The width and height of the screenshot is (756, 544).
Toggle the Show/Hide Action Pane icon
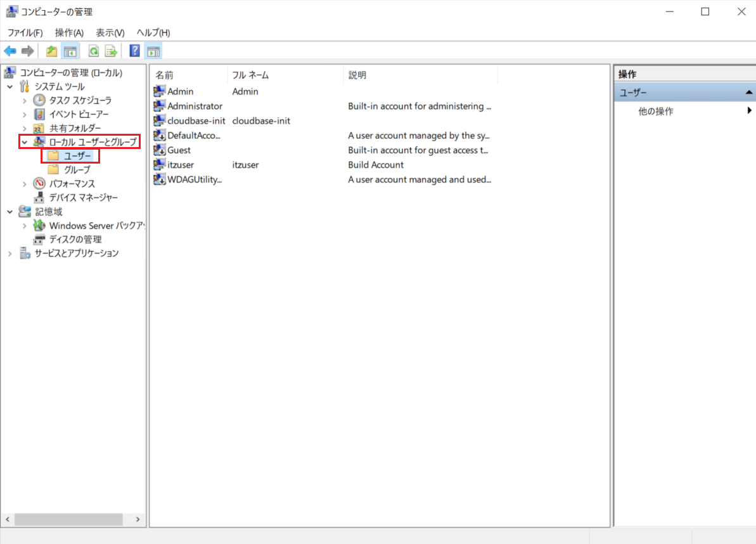pyautogui.click(x=154, y=51)
